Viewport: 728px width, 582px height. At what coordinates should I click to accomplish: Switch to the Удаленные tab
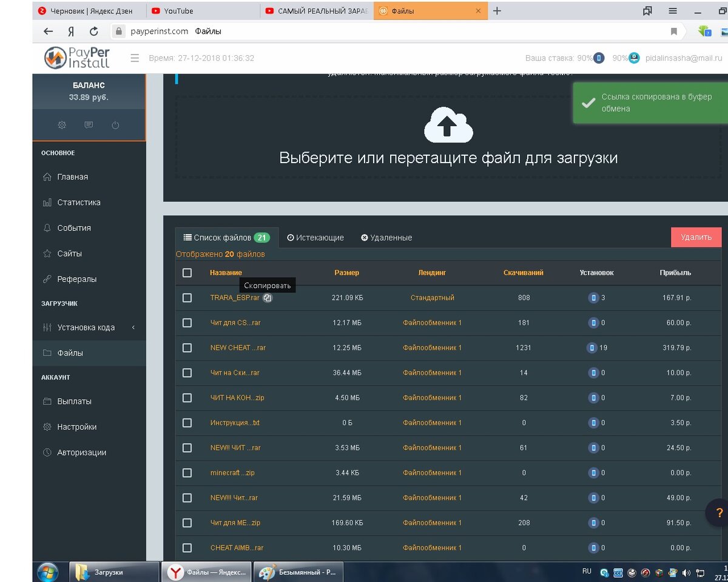pyautogui.click(x=386, y=238)
